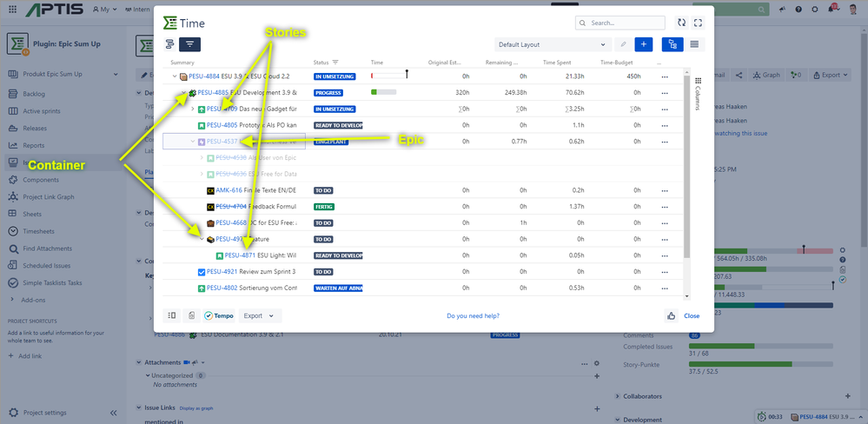Open Project settings in the sidebar
The height and width of the screenshot is (424, 868).
pyautogui.click(x=44, y=413)
